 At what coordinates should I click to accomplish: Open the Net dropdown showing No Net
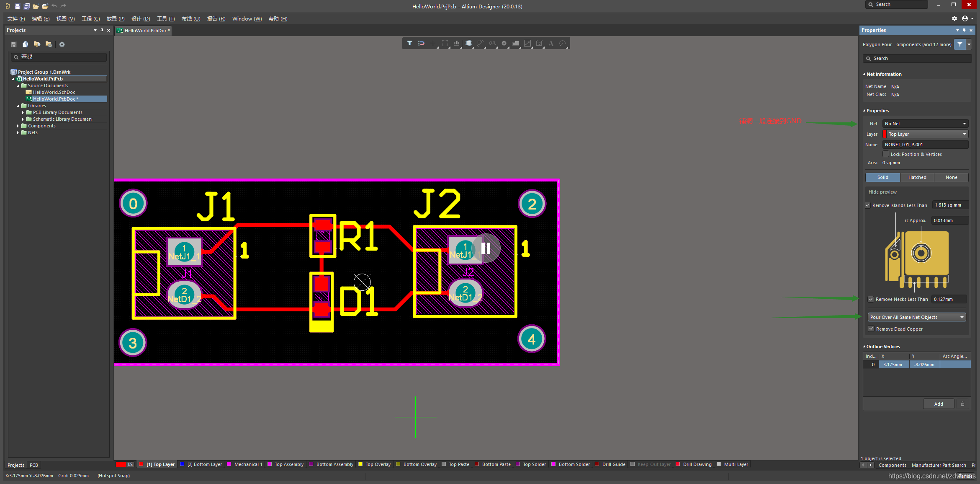(x=925, y=124)
